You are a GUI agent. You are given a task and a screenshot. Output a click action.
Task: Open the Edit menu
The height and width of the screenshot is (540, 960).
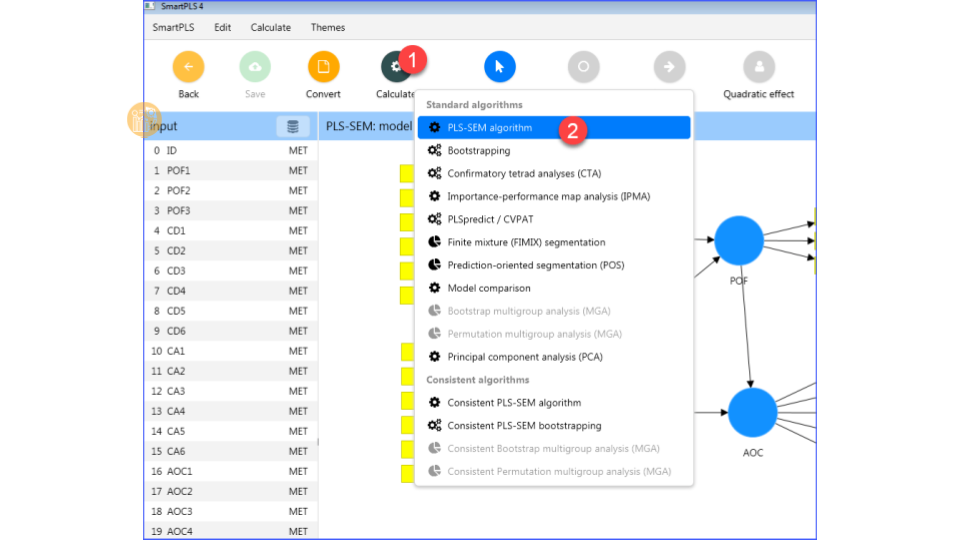[x=222, y=28]
